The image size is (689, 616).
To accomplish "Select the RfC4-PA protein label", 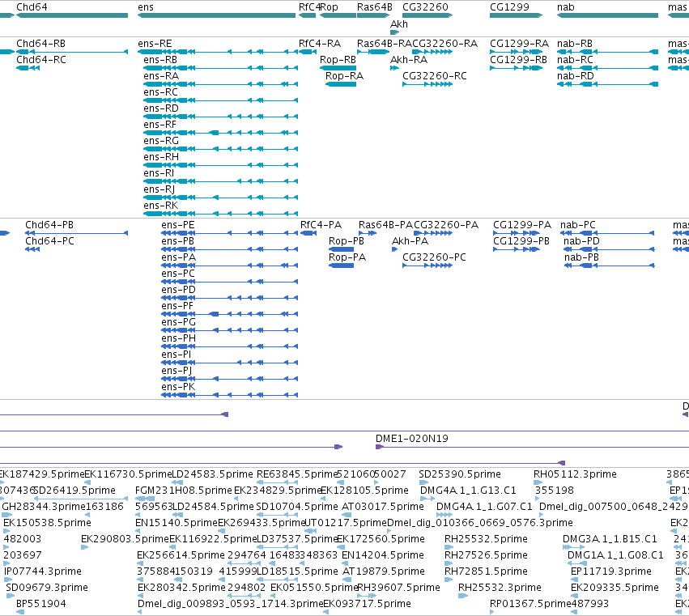I will point(321,225).
